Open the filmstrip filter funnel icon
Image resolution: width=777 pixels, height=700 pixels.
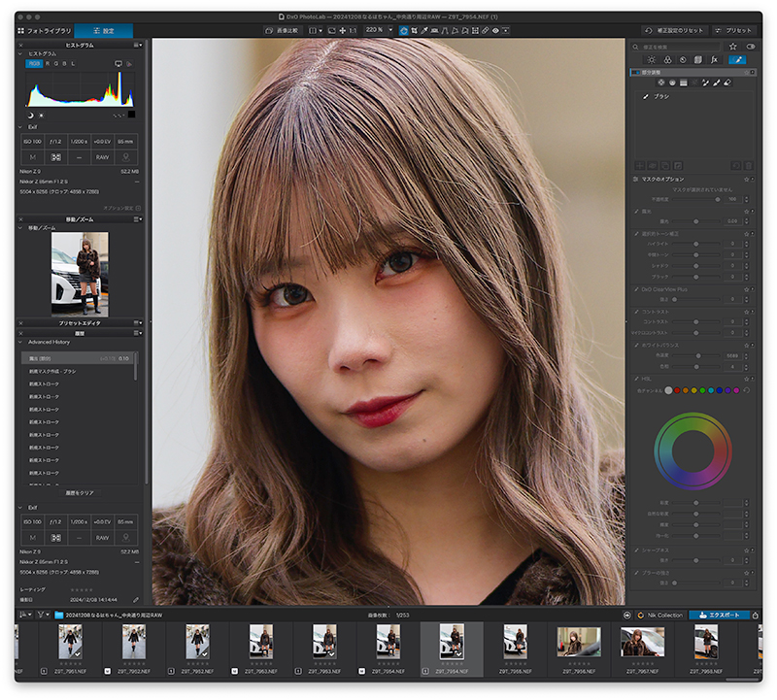click(x=41, y=615)
